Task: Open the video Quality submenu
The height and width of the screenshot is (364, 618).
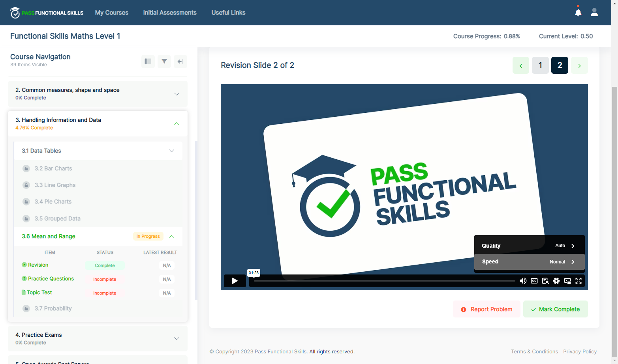Action: 529,246
